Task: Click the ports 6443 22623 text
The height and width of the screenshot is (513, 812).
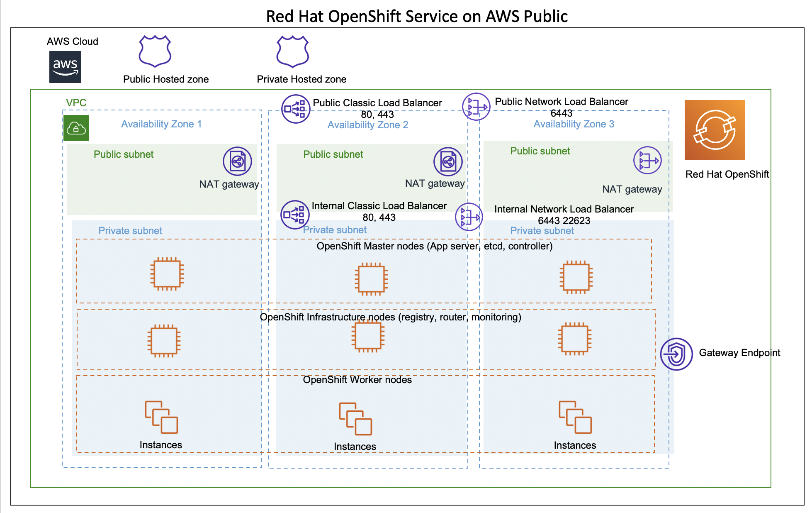Action: [x=564, y=221]
